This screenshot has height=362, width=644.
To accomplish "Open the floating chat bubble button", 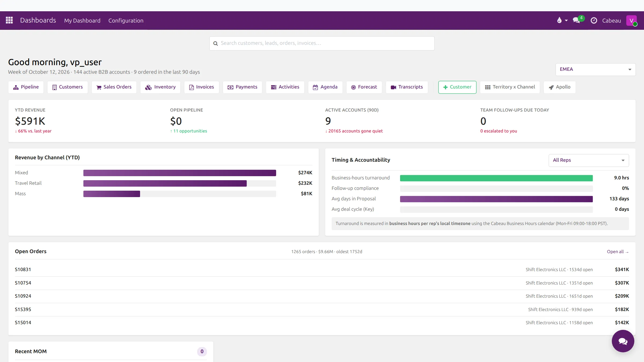I will 623,341.
